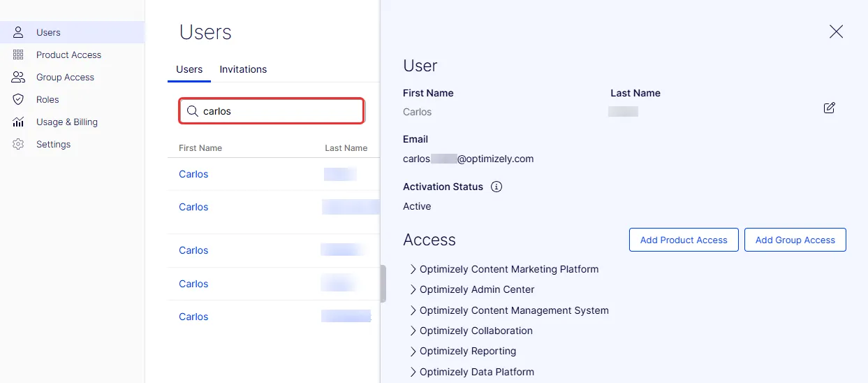The height and width of the screenshot is (383, 868).
Task: Expand Optimizely Admin Center access
Action: tap(413, 289)
